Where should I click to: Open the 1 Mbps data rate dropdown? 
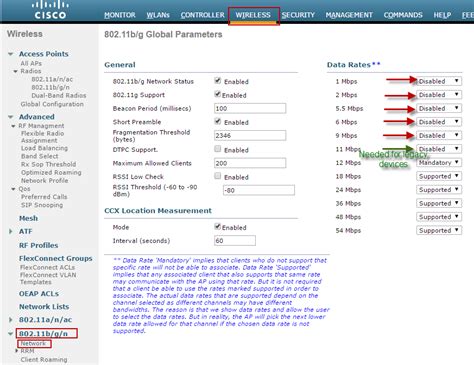pyautogui.click(x=439, y=81)
